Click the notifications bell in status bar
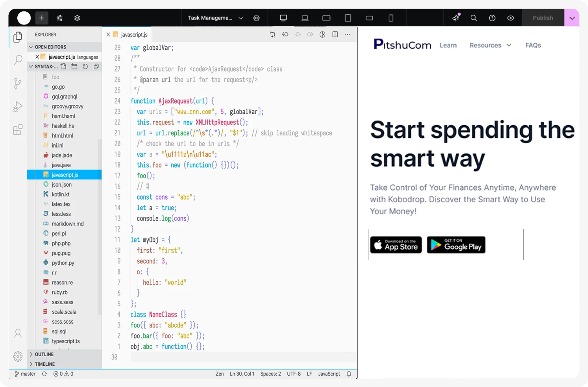Image resolution: width=588 pixels, height=387 pixels. tap(349, 374)
